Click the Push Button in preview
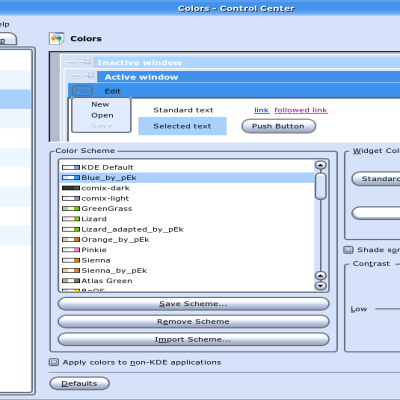The height and width of the screenshot is (400, 400). click(279, 126)
